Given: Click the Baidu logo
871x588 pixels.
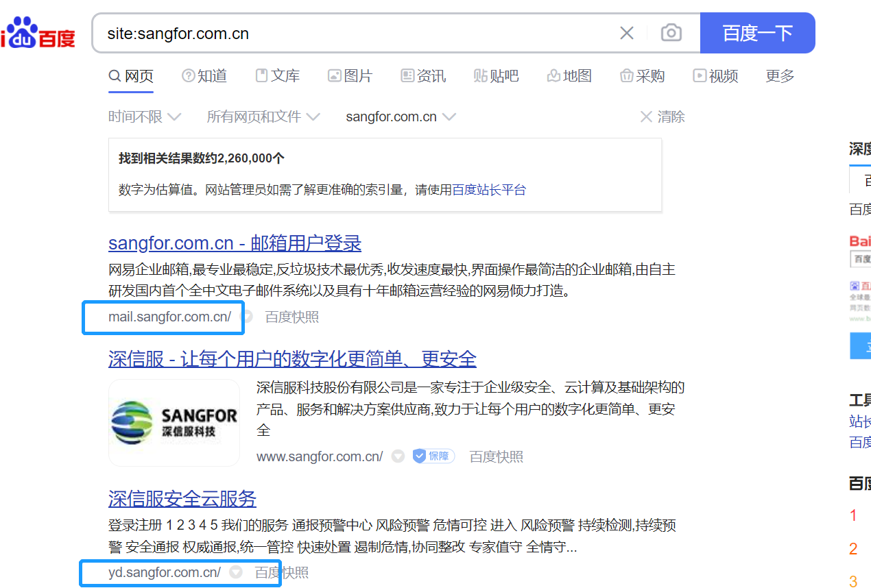Looking at the screenshot, I should pyautogui.click(x=38, y=33).
